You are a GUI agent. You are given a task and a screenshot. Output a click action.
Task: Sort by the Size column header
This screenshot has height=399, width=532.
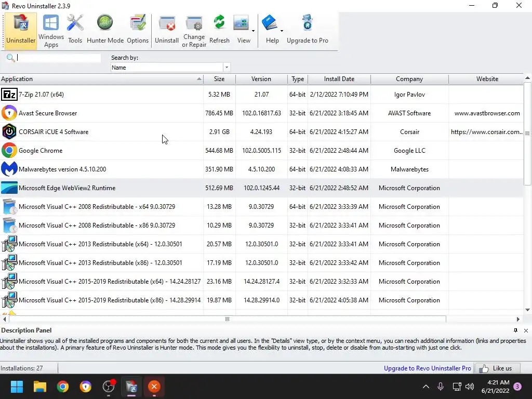tap(219, 79)
